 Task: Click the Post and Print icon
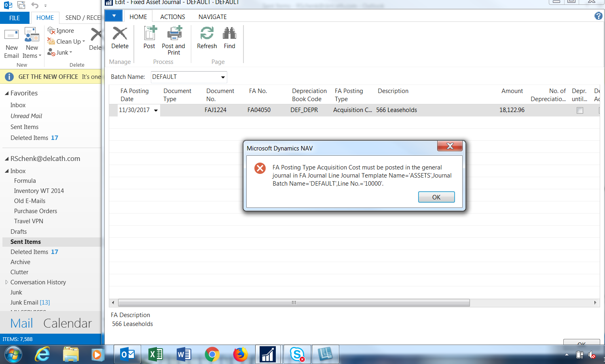click(x=174, y=33)
